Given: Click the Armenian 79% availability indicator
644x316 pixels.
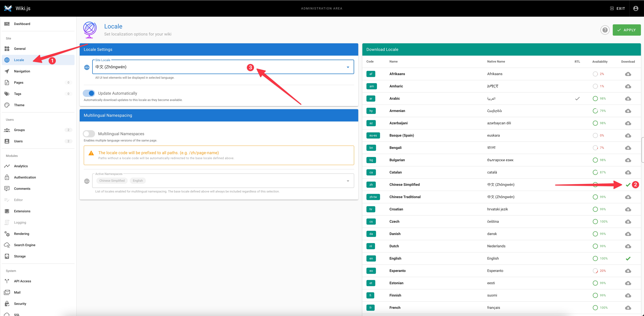Looking at the screenshot, I should coord(599,111).
